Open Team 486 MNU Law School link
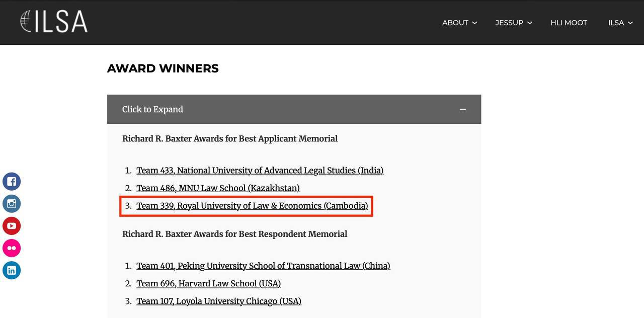This screenshot has height=318, width=644. coord(218,188)
